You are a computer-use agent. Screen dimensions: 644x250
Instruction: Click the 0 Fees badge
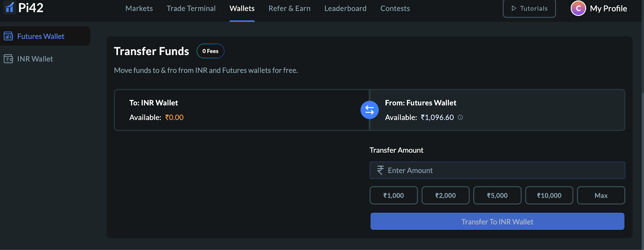pyautogui.click(x=210, y=51)
